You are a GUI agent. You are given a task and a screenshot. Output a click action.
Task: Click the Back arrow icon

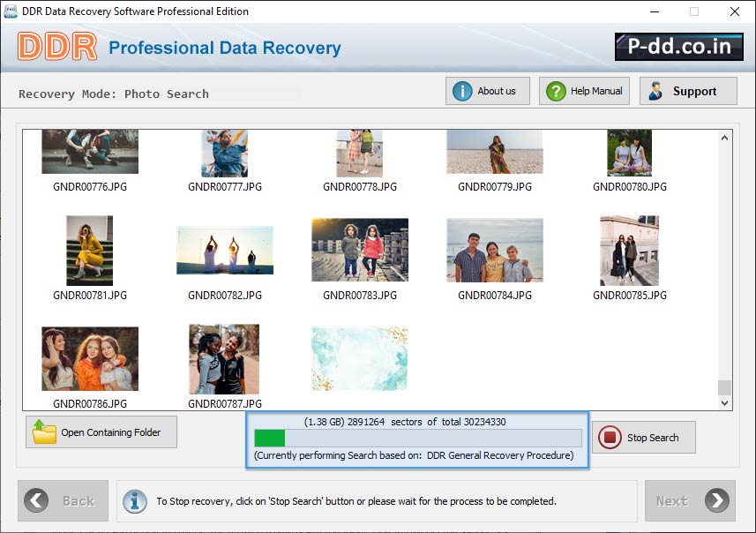35,501
